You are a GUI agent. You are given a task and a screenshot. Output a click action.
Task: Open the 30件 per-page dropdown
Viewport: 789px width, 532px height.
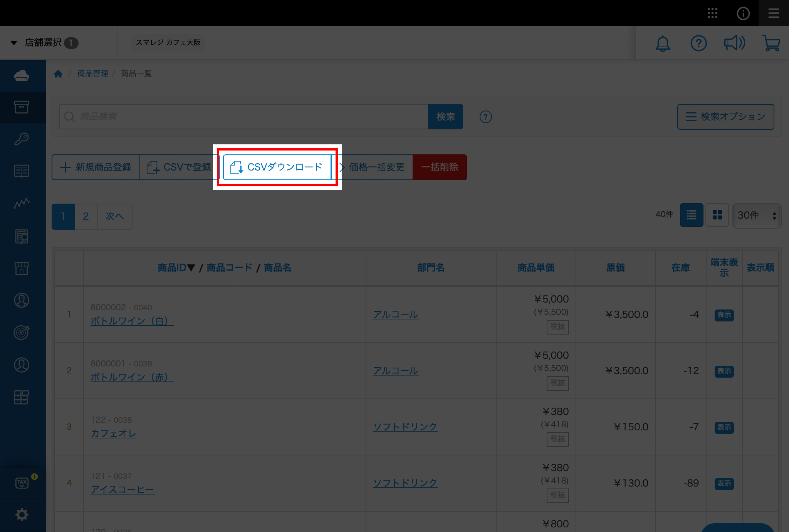point(757,215)
